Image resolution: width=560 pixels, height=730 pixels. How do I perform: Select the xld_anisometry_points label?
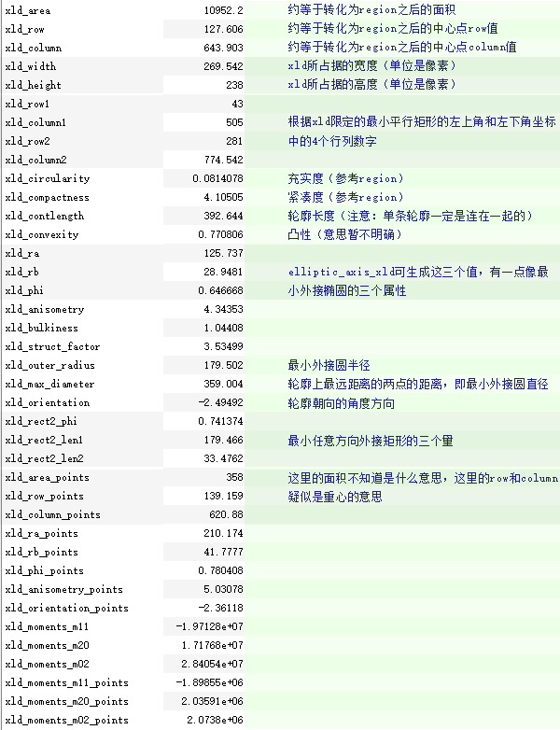[x=63, y=589]
